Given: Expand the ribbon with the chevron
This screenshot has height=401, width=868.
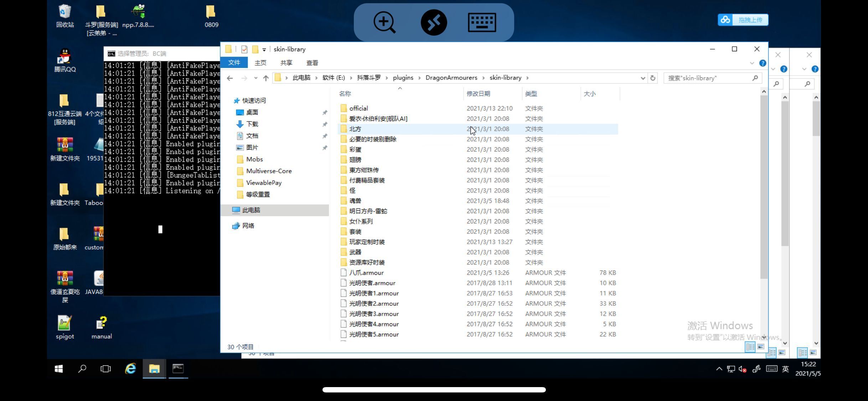Looking at the screenshot, I should (x=752, y=63).
